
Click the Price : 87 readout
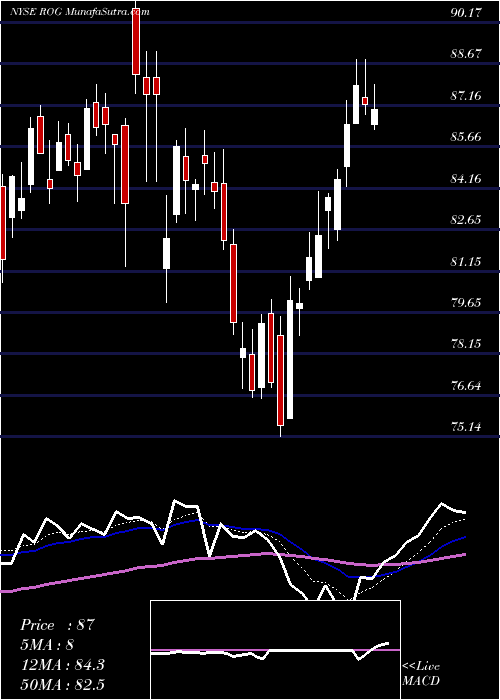57,625
